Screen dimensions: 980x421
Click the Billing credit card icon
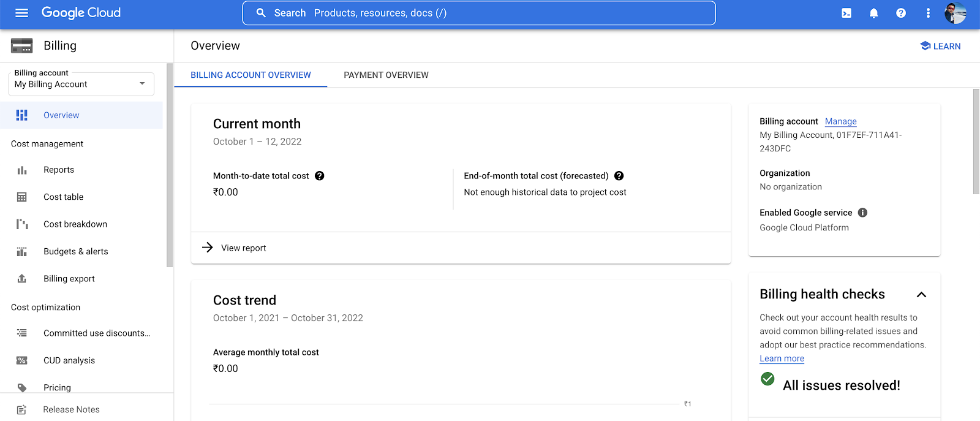coord(22,46)
